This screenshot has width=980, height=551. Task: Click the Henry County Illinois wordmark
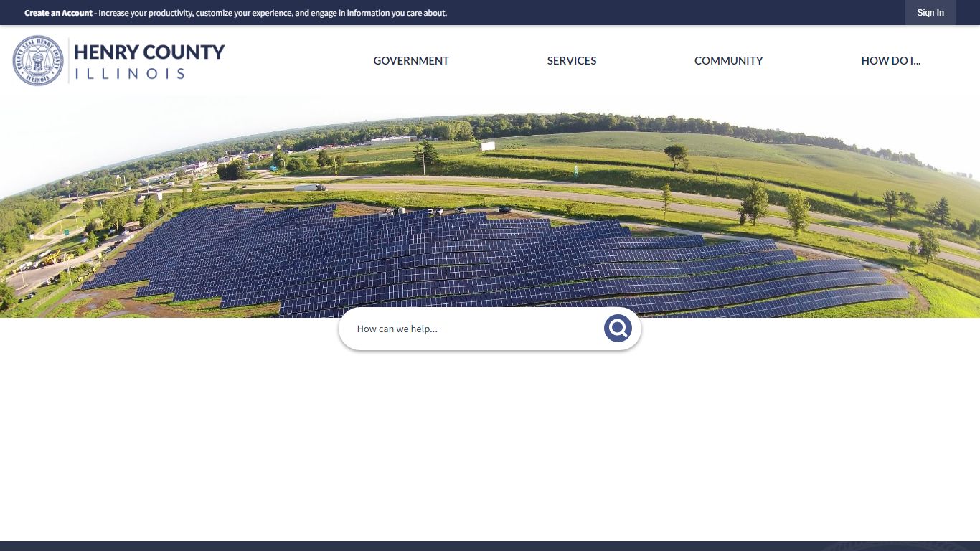click(x=149, y=61)
